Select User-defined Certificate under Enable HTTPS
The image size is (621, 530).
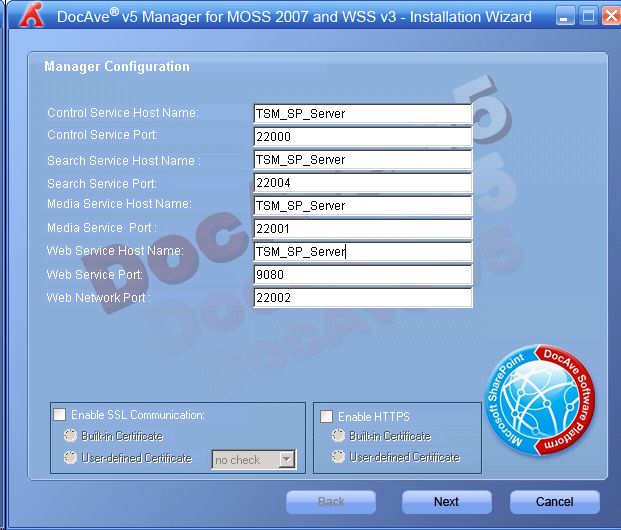pos(338,457)
